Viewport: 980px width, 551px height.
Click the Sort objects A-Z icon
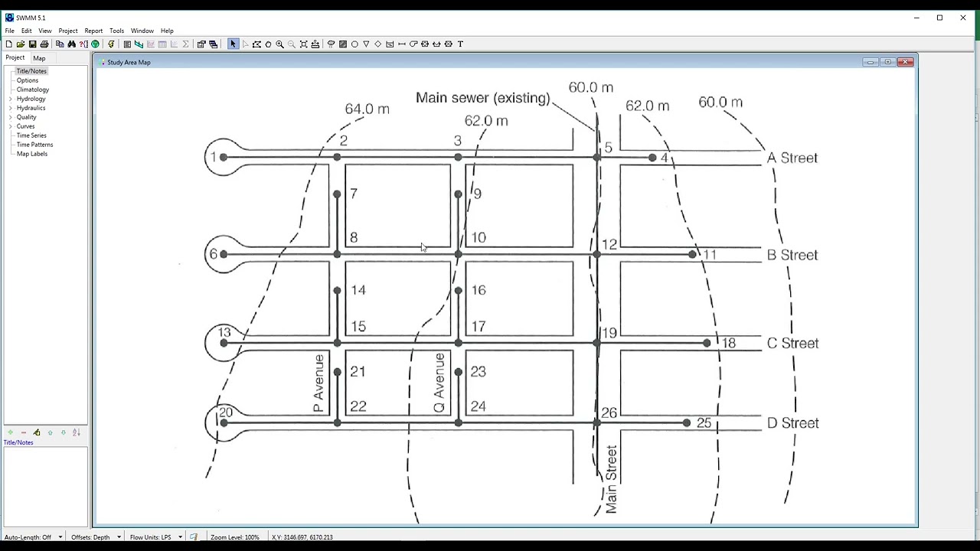pos(76,432)
